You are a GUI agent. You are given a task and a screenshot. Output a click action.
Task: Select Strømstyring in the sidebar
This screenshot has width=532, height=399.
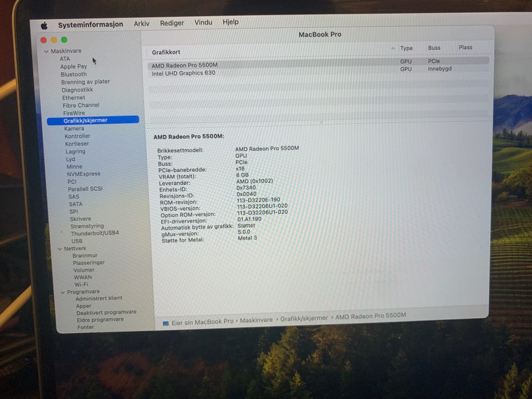point(87,226)
